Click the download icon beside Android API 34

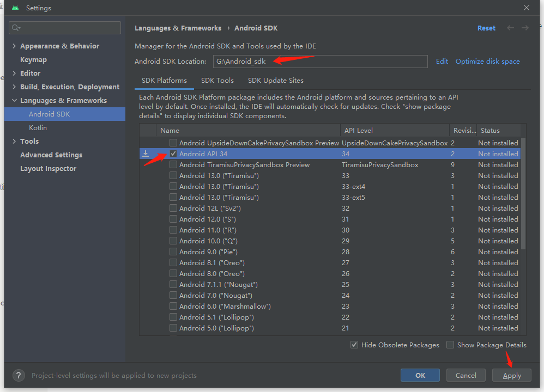pyautogui.click(x=146, y=154)
